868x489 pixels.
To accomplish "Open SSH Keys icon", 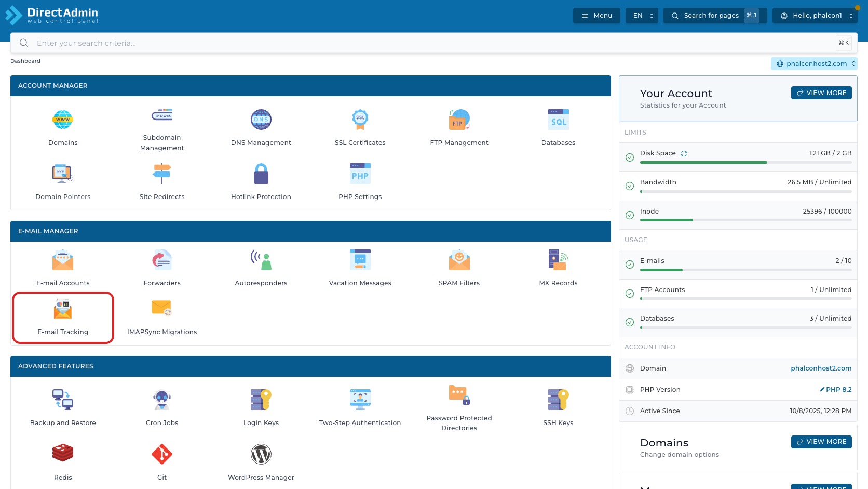I will tap(559, 400).
